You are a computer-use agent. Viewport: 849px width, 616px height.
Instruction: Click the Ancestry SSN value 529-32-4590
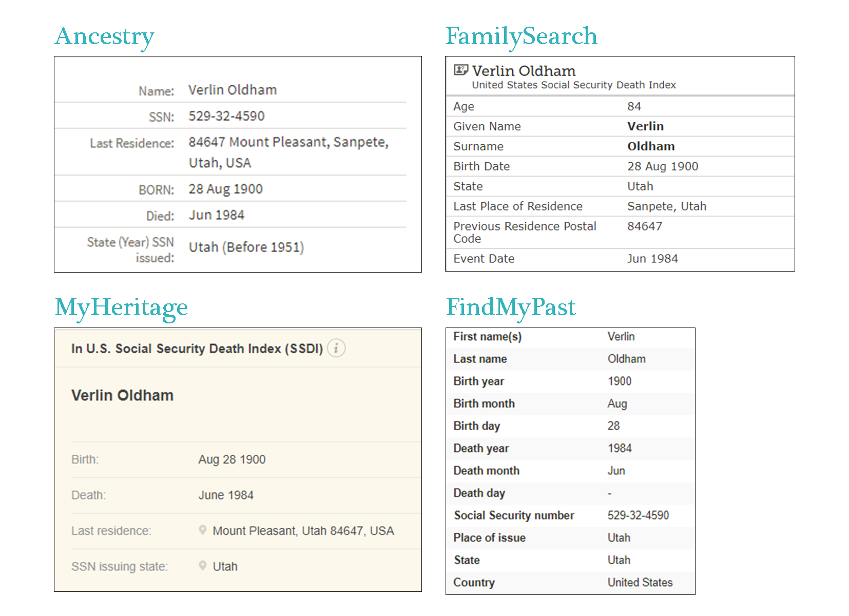click(226, 116)
